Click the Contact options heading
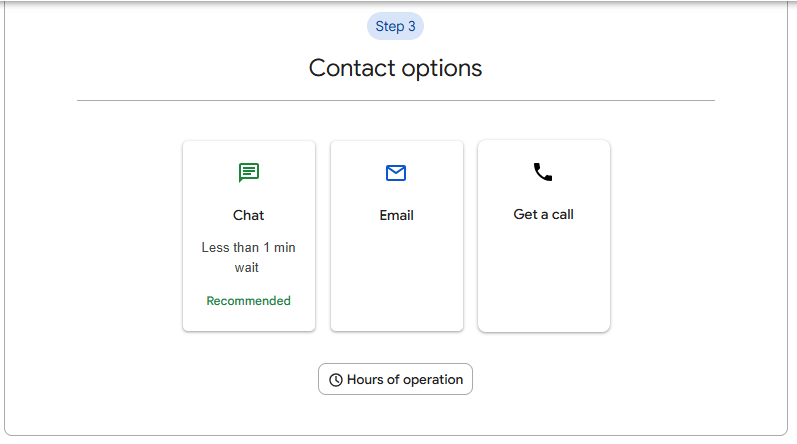This screenshot has width=797, height=444. pyautogui.click(x=395, y=68)
